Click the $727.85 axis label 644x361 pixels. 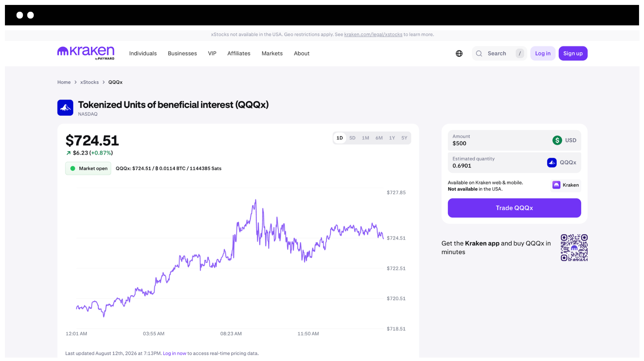[x=396, y=193]
